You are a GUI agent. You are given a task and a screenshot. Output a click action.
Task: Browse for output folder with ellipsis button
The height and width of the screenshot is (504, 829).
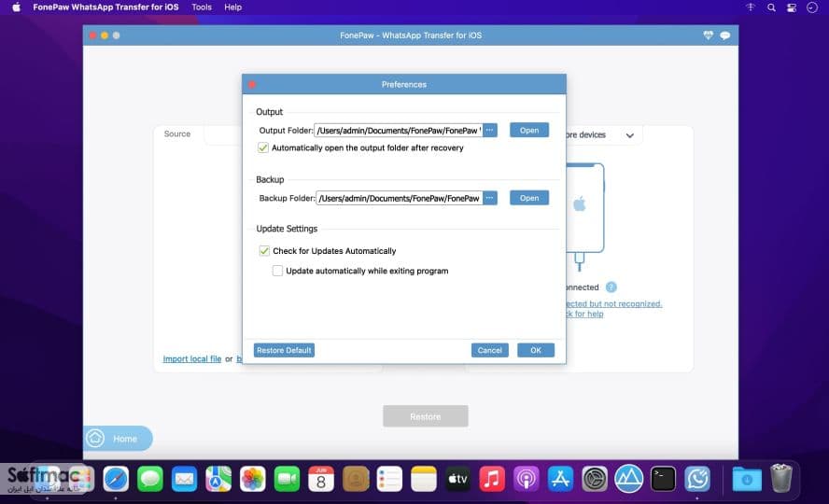(490, 130)
